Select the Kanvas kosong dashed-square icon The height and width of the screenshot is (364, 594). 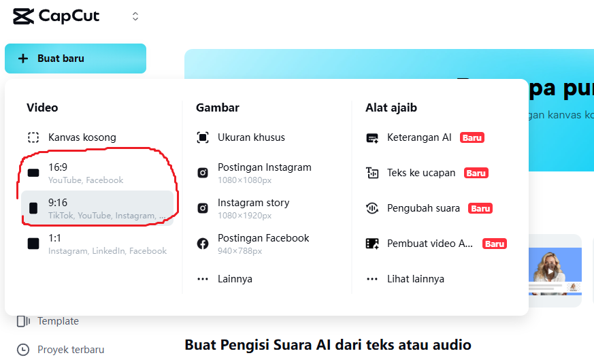point(33,137)
